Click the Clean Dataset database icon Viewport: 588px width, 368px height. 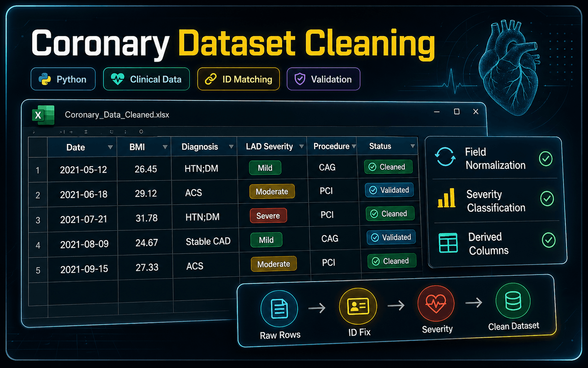tap(513, 301)
